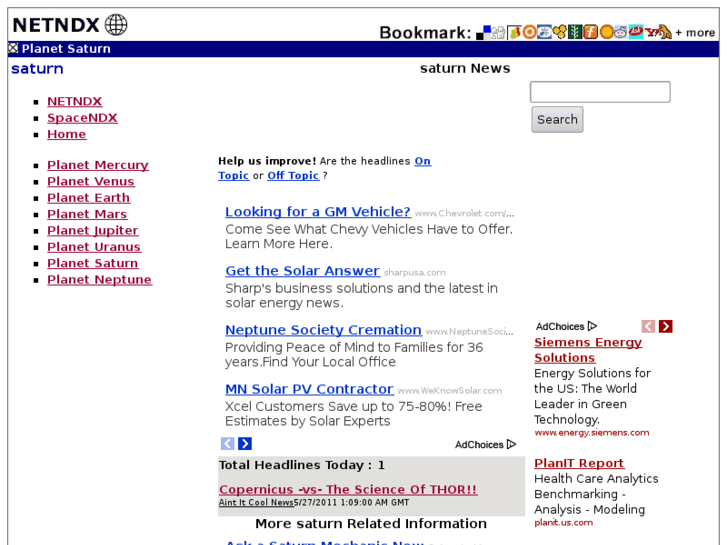The width and height of the screenshot is (727, 545).
Task: Click the plain orange circle bookmark icon
Action: tap(606, 32)
